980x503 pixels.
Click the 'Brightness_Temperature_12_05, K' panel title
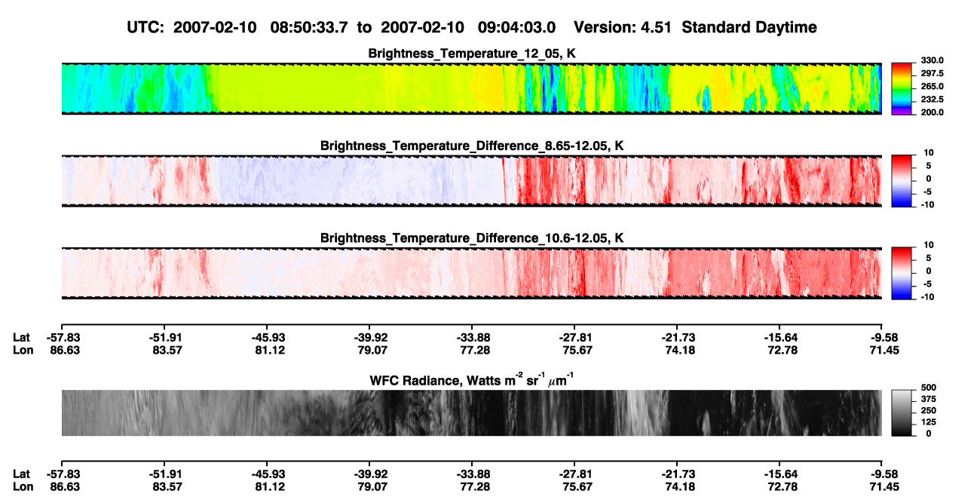[472, 54]
